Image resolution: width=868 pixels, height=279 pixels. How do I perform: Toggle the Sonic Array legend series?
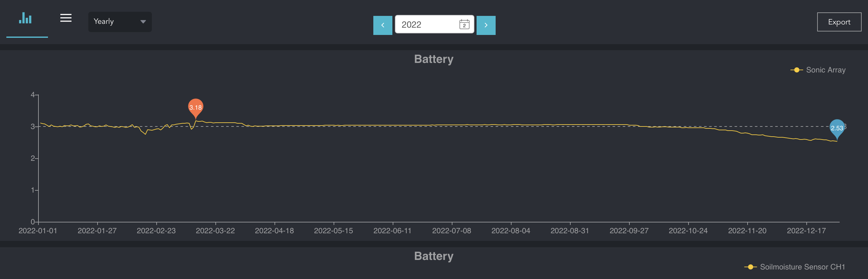pos(825,70)
